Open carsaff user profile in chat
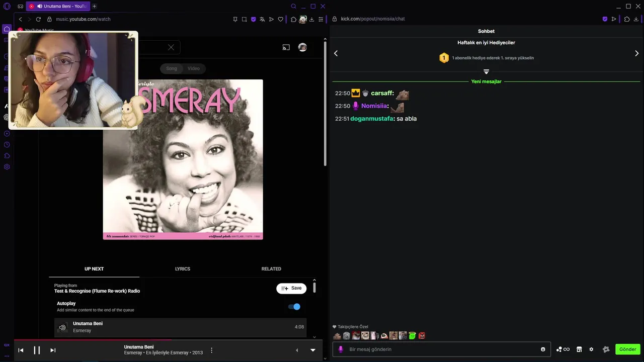This screenshot has height=362, width=644. click(382, 94)
